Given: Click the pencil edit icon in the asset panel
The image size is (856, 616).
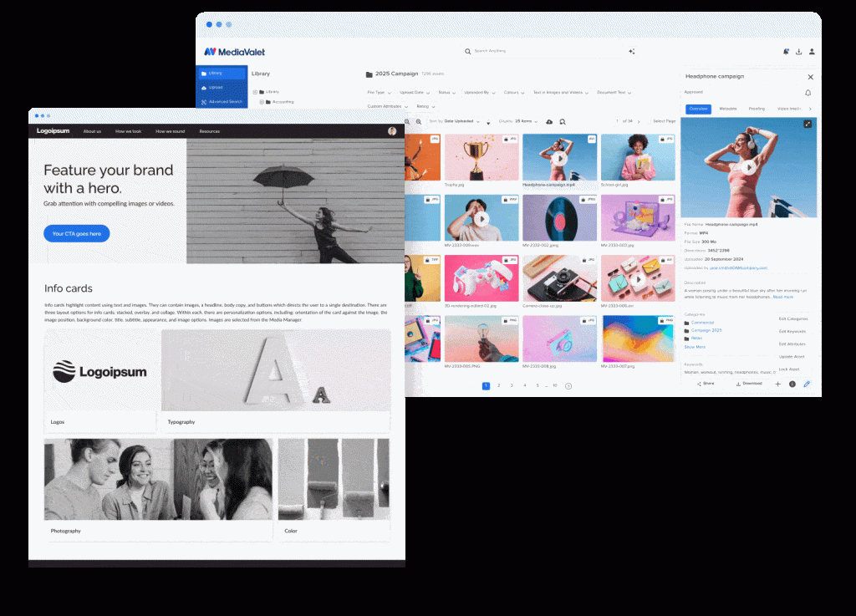Looking at the screenshot, I should (807, 384).
